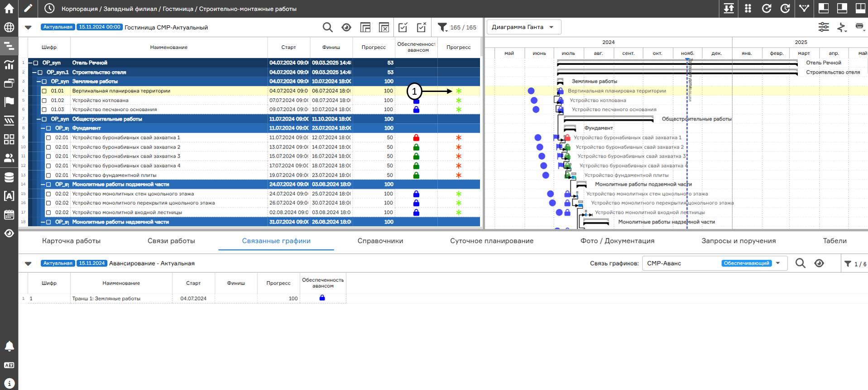868x390 pixels.
Task: Check the box for Устройство монолитной входной лестницы
Action: [x=49, y=212]
